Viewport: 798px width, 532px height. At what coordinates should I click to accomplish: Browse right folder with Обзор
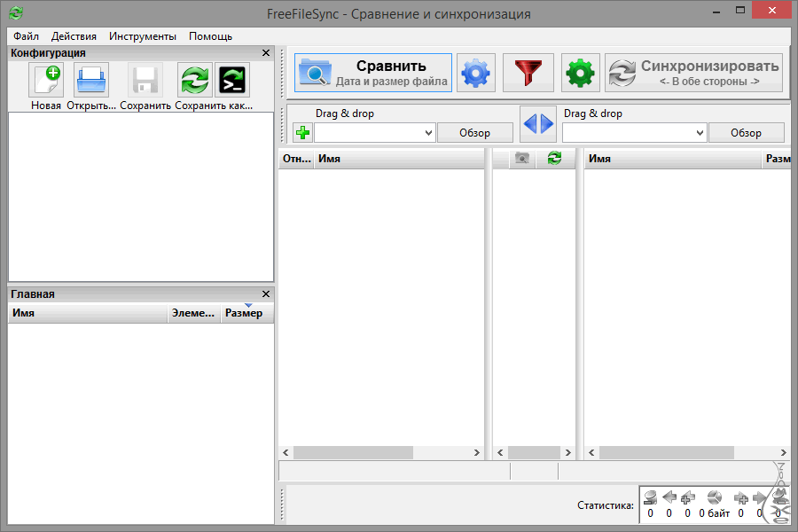746,133
